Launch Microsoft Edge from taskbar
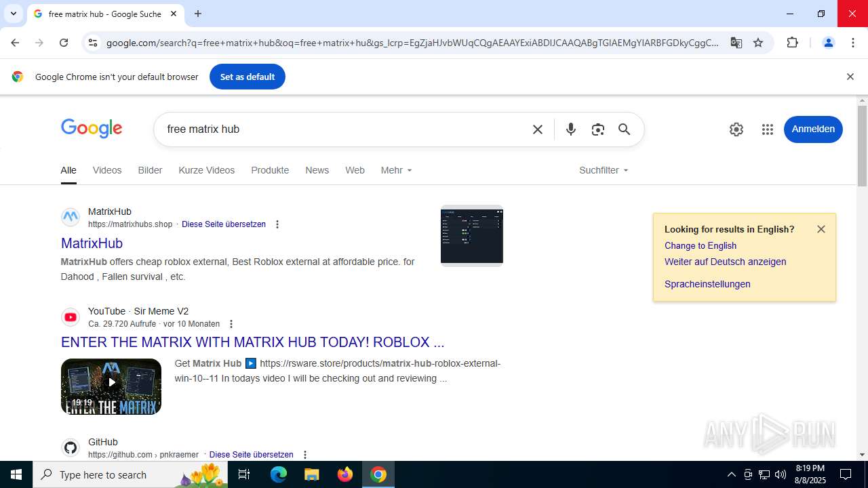The height and width of the screenshot is (488, 868). pos(279,474)
